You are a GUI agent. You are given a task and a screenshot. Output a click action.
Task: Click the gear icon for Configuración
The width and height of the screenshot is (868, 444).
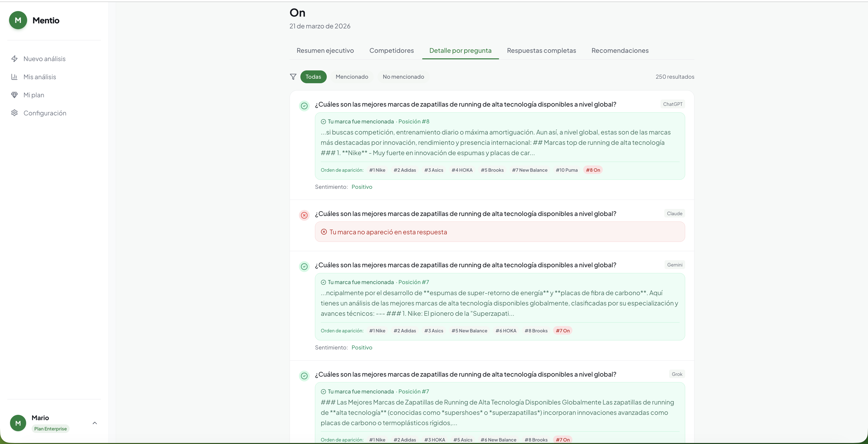tap(15, 113)
